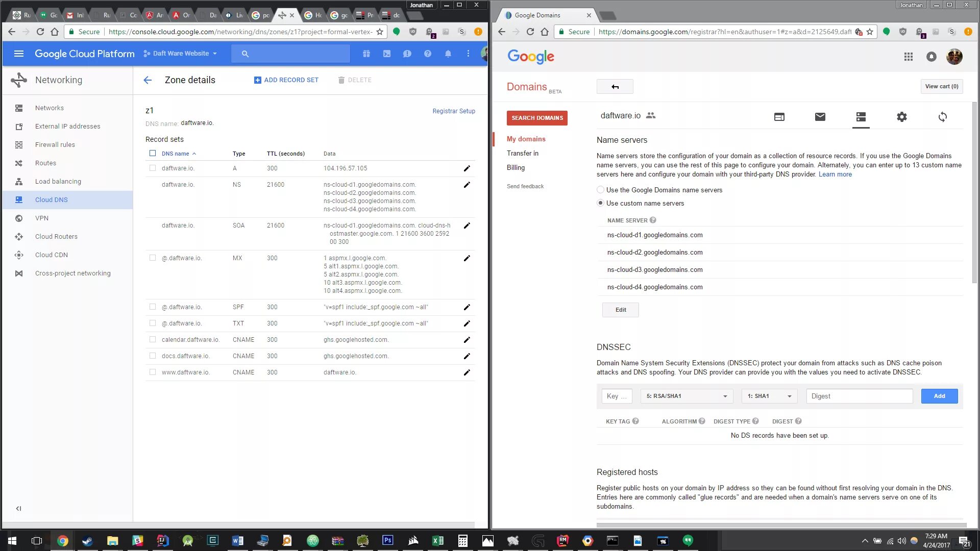The width and height of the screenshot is (980, 551).
Task: Open Transfer in section in Google Domains
Action: point(522,153)
